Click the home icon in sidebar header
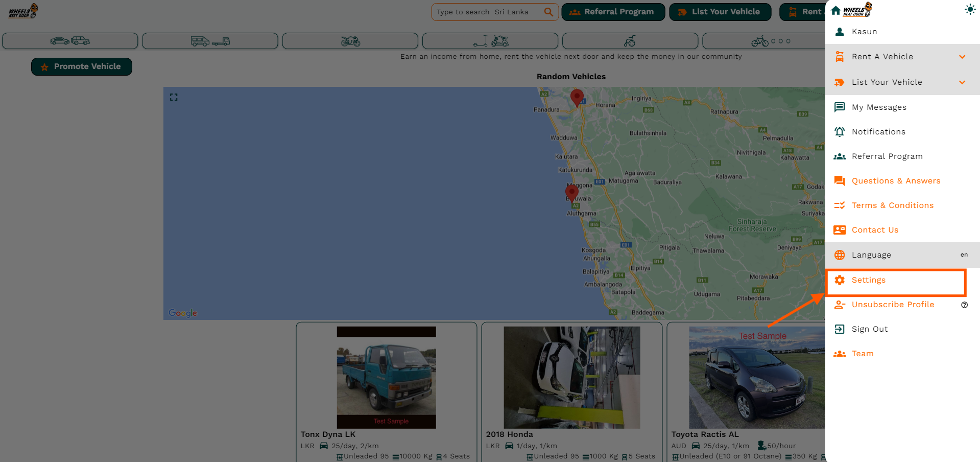The height and width of the screenshot is (462, 980). (x=836, y=10)
